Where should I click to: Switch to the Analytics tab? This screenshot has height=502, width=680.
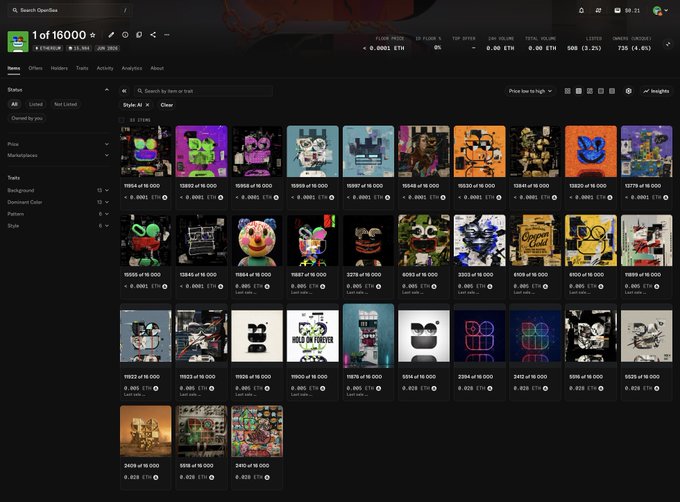[x=132, y=68]
